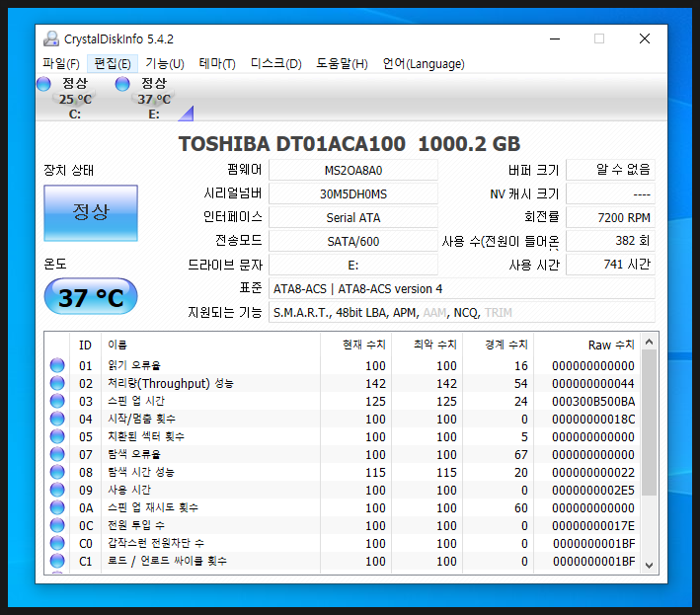Click the power on count field 382 회
This screenshot has height=615, width=700.
click(611, 241)
